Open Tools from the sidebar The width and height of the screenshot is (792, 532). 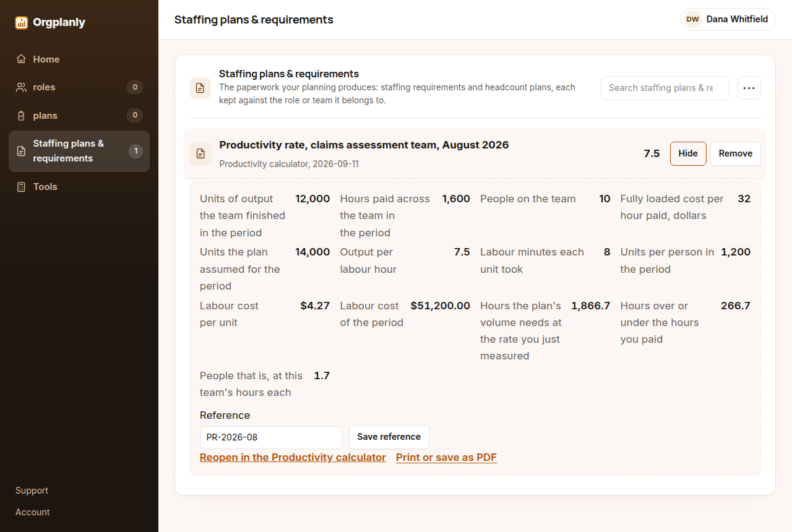point(79,187)
